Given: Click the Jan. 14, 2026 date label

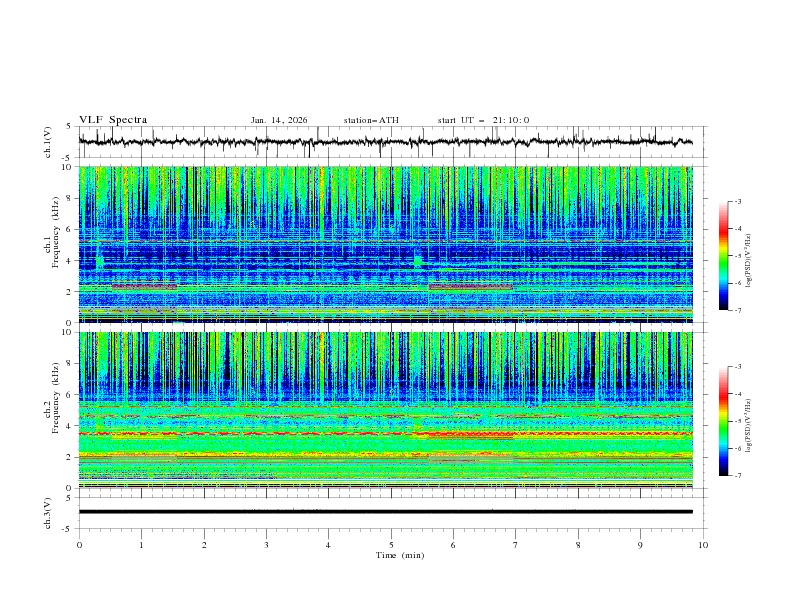Looking at the screenshot, I should (279, 120).
